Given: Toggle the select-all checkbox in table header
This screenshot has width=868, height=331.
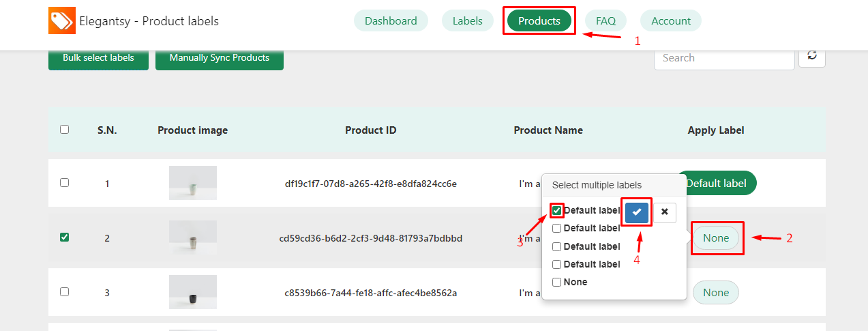Looking at the screenshot, I should tap(64, 129).
